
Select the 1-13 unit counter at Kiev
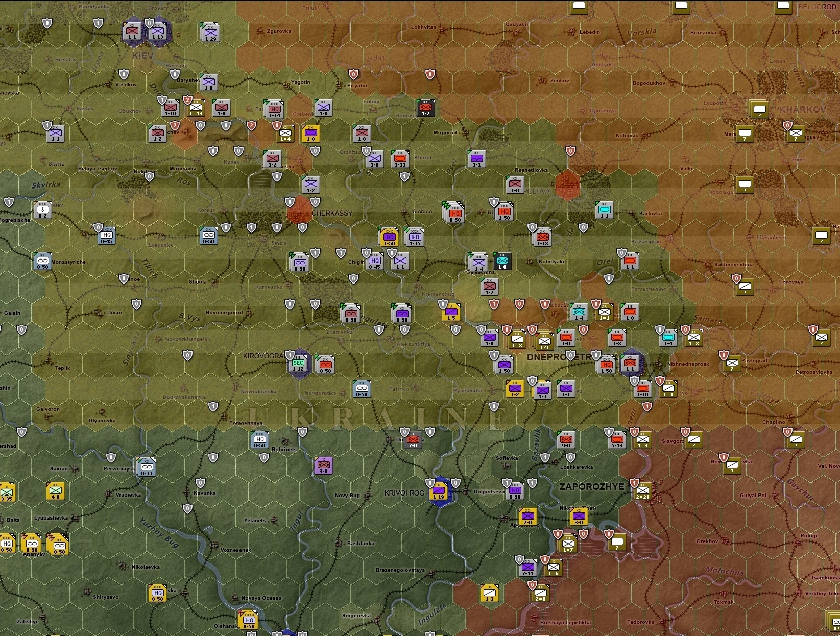click(x=158, y=32)
